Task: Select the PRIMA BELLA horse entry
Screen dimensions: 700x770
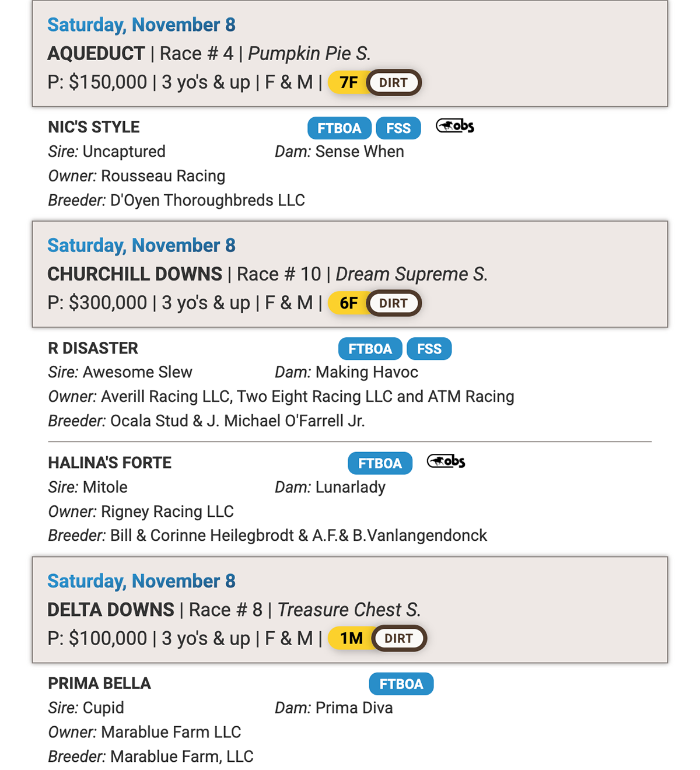Action: (100, 683)
